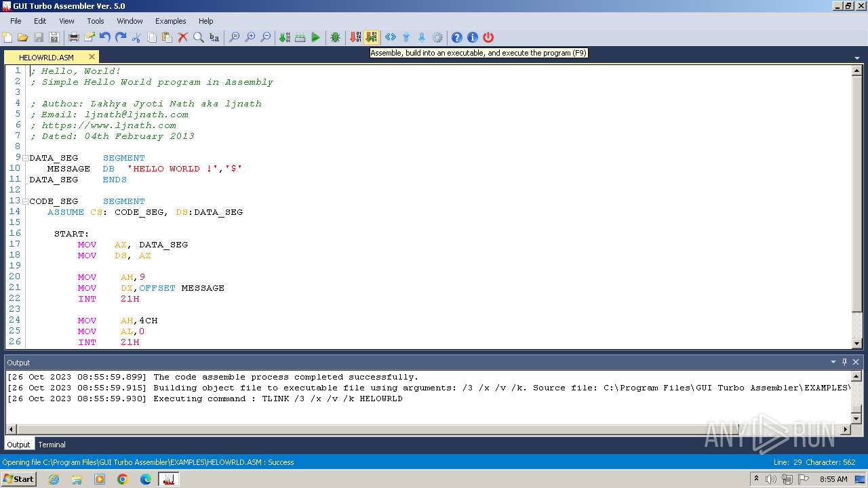The width and height of the screenshot is (868, 488).
Task: Open the View menu
Action: pos(66,21)
